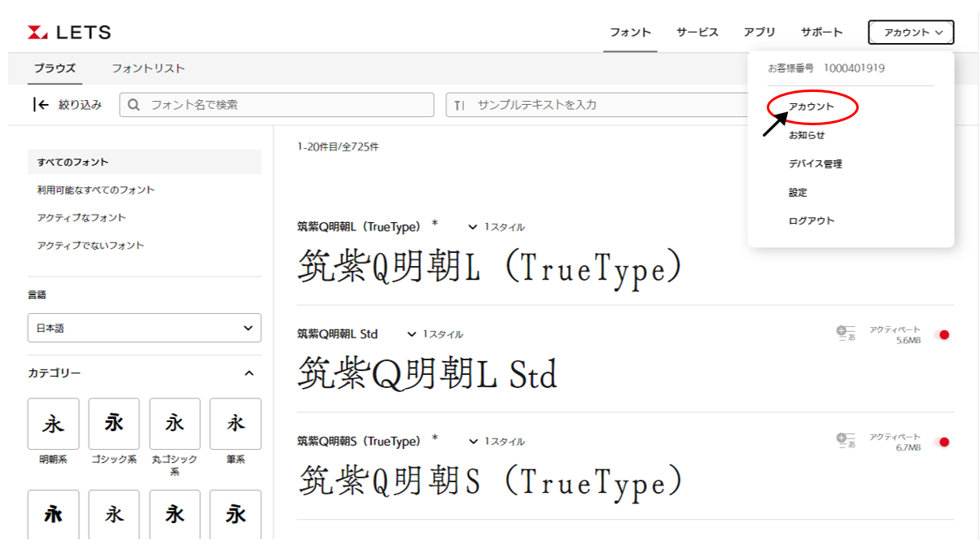Click the 絞り込み filter label
Viewport: 980px width, 549px height.
coord(80,104)
